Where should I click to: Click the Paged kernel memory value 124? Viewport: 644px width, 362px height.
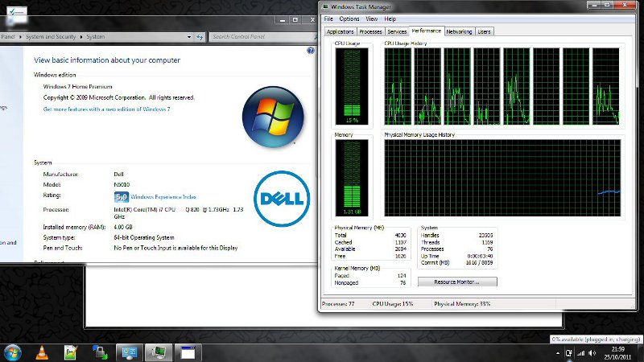[402, 276]
